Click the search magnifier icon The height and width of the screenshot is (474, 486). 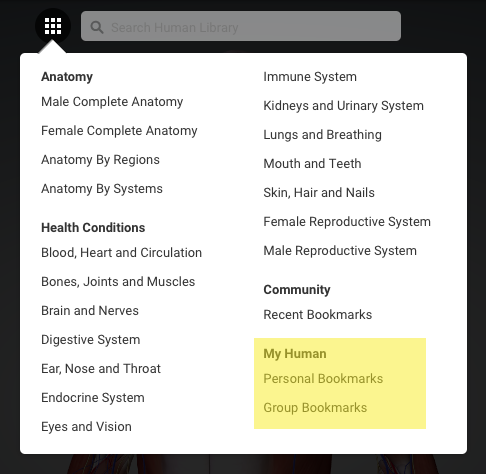[97, 27]
